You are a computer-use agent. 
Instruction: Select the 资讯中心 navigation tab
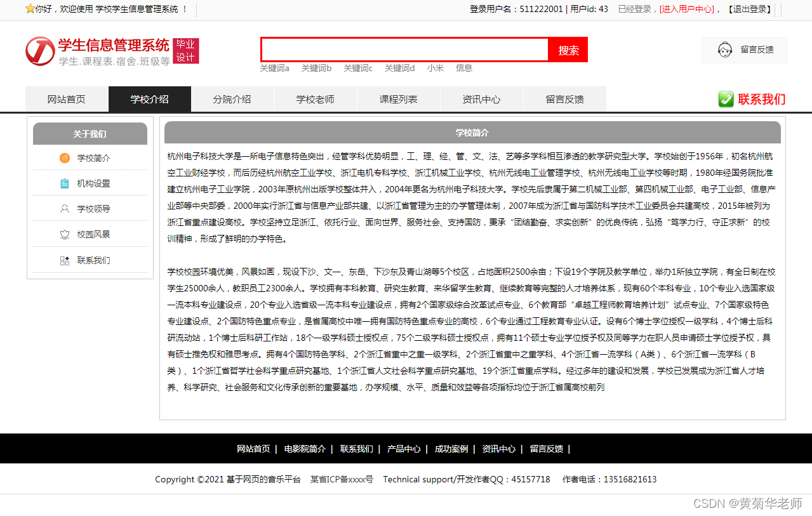[481, 100]
